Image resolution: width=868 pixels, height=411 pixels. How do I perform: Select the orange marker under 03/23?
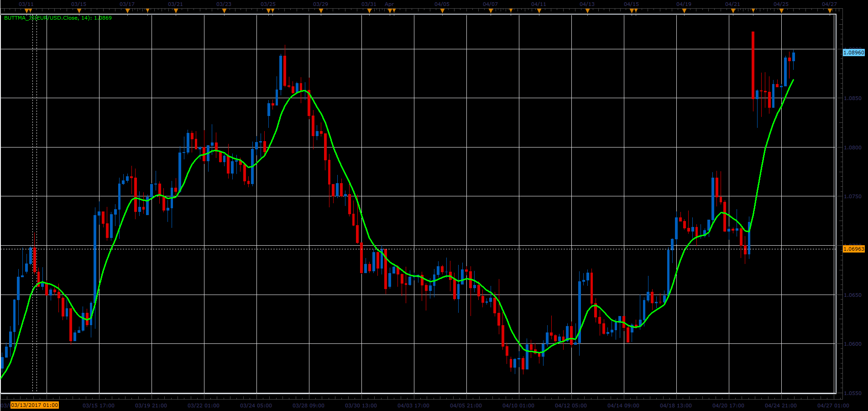point(224,11)
